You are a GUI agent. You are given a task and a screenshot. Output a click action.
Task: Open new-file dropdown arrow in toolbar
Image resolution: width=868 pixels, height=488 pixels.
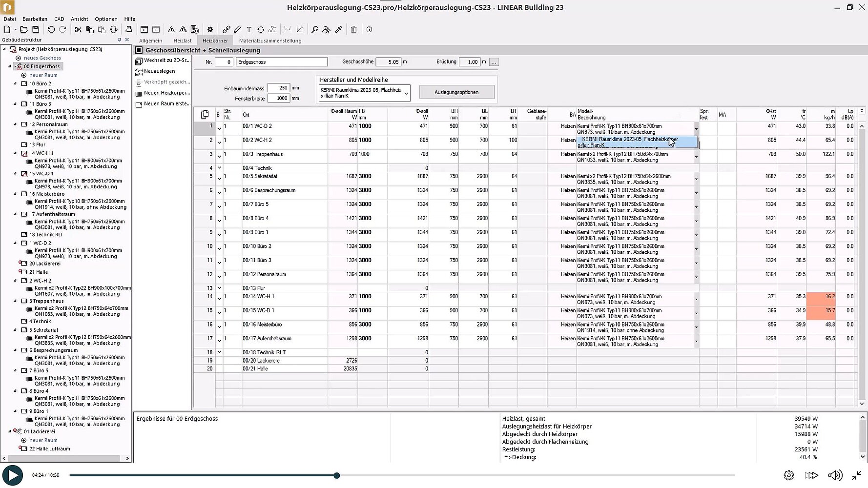(15, 30)
